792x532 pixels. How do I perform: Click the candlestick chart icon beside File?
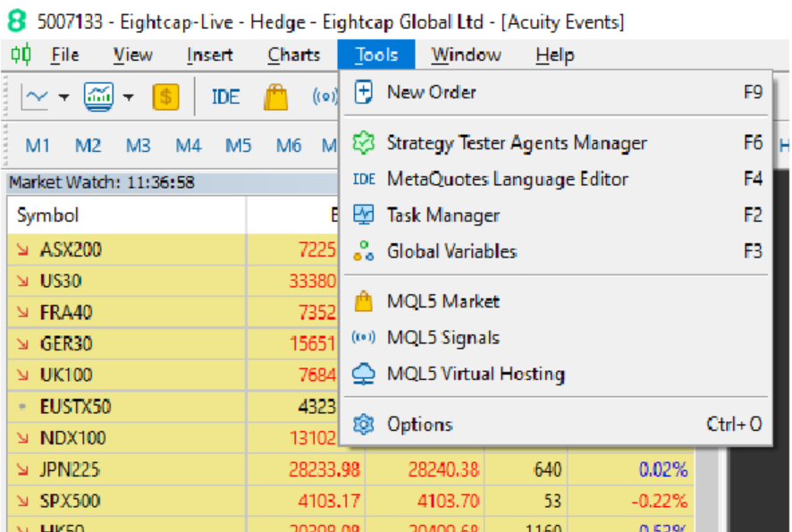click(x=21, y=54)
